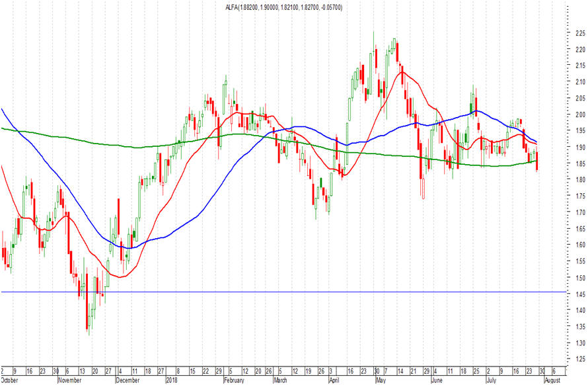Click the August month label

(552, 380)
